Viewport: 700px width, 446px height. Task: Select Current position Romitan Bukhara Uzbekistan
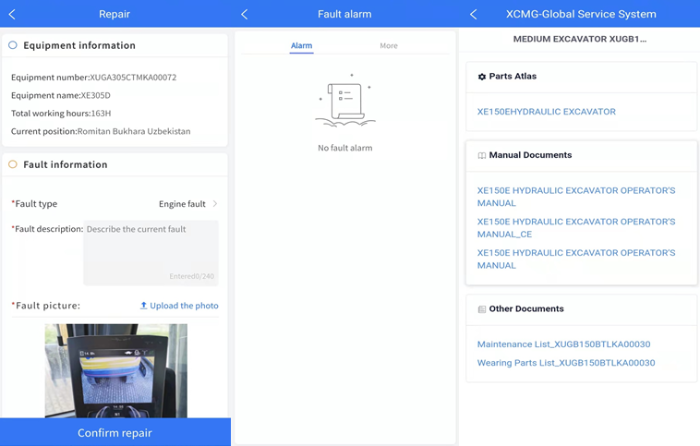click(100, 131)
